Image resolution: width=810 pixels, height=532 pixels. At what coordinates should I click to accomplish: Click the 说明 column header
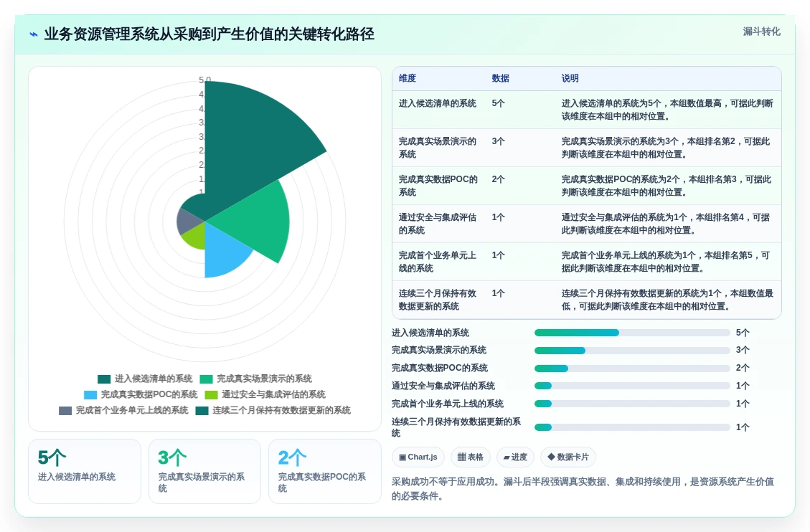[x=570, y=78]
